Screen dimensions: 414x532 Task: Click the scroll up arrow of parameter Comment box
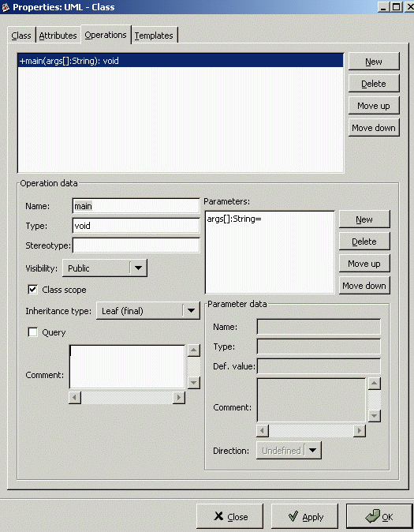pyautogui.click(x=375, y=384)
